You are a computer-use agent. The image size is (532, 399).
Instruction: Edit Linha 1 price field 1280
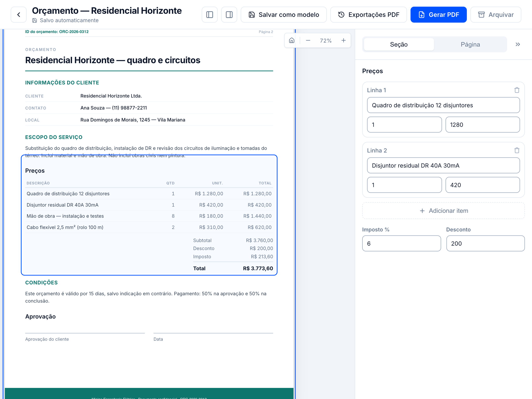coord(482,125)
